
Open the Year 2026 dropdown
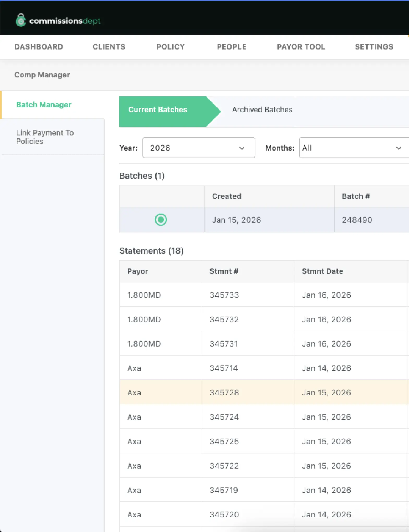tap(199, 148)
